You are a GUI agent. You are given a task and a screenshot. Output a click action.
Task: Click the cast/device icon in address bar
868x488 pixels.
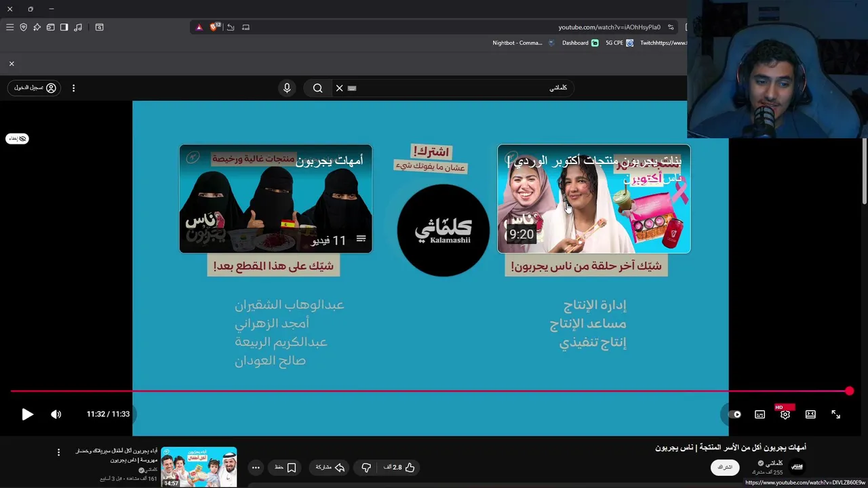[245, 27]
